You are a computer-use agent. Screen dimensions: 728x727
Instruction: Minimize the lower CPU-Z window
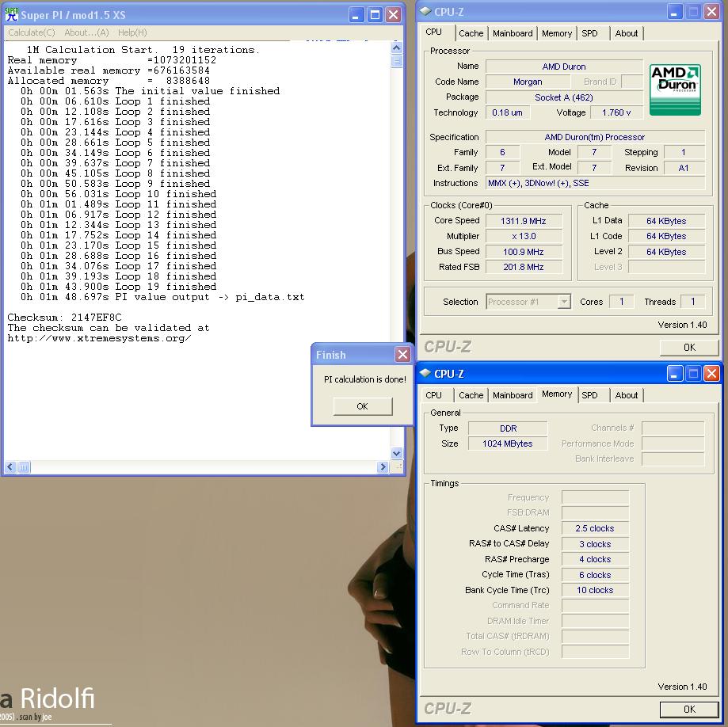tap(675, 373)
